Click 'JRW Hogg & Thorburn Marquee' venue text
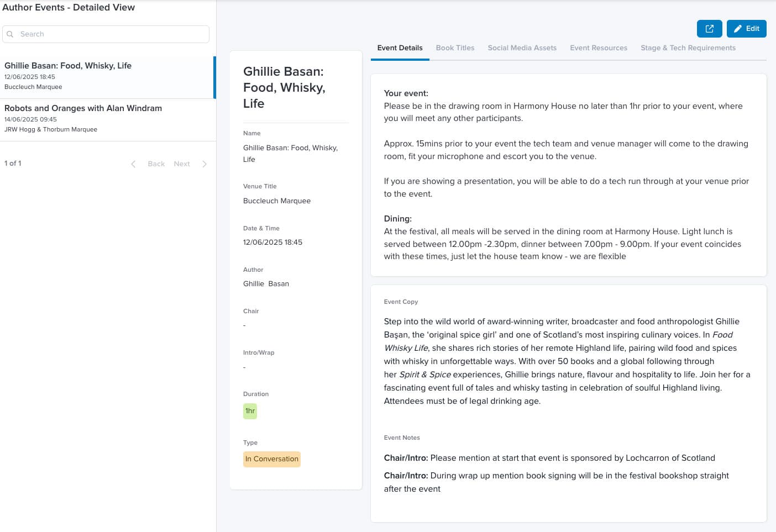Image resolution: width=776 pixels, height=532 pixels. coord(51,130)
